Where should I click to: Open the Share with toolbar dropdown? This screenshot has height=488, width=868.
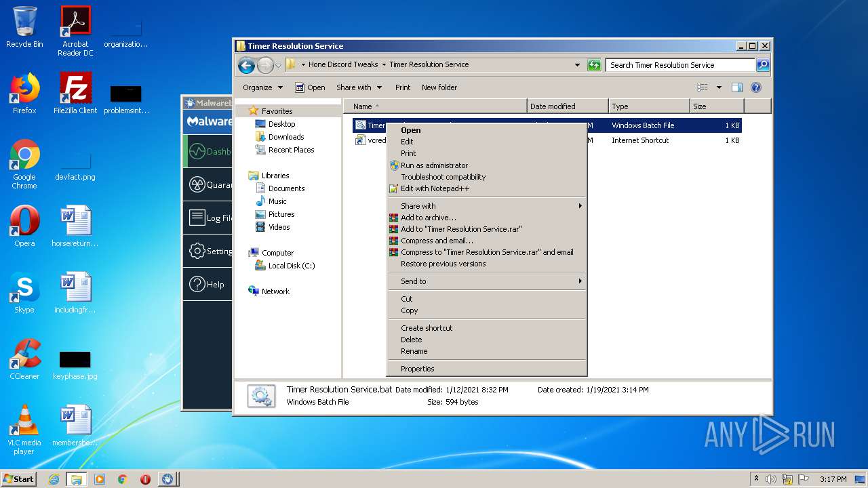click(x=359, y=87)
